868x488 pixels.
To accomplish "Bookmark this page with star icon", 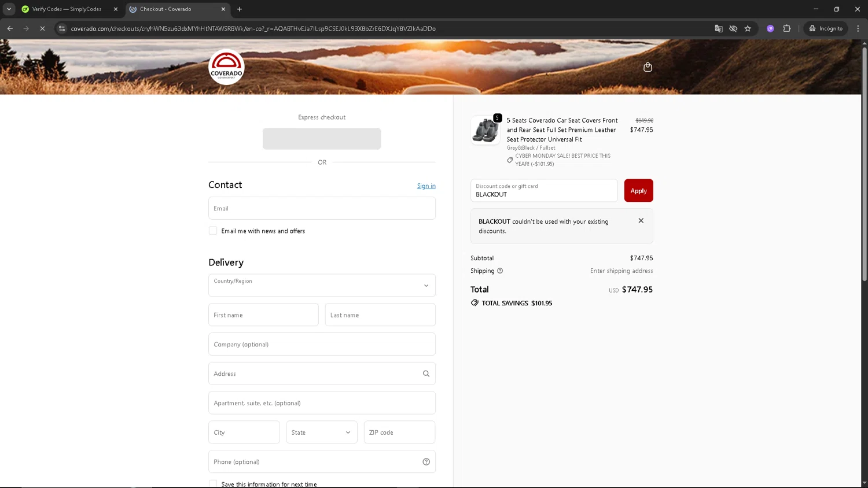I will coord(748,28).
